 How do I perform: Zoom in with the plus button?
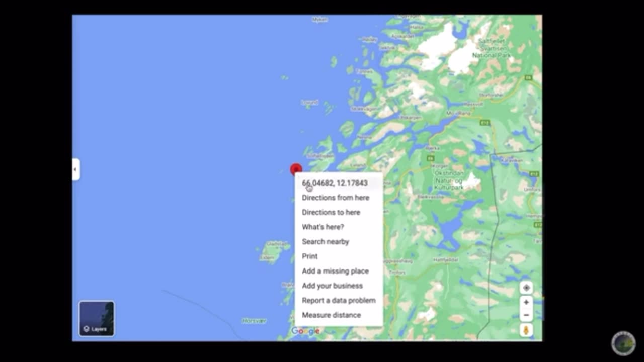526,302
